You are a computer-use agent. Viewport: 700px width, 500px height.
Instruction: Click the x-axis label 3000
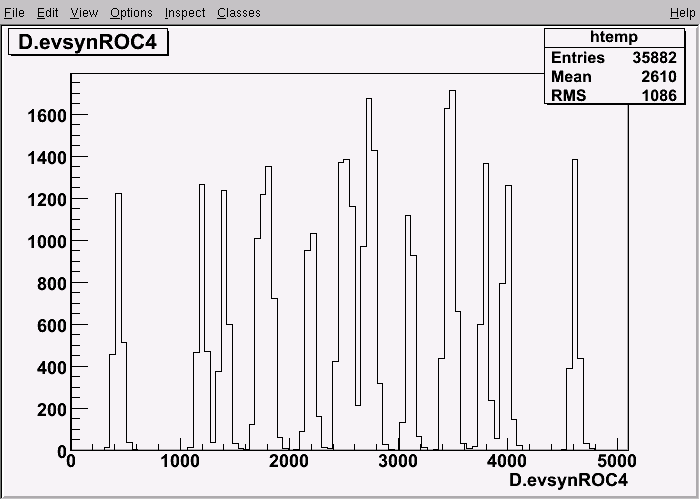pos(398,461)
